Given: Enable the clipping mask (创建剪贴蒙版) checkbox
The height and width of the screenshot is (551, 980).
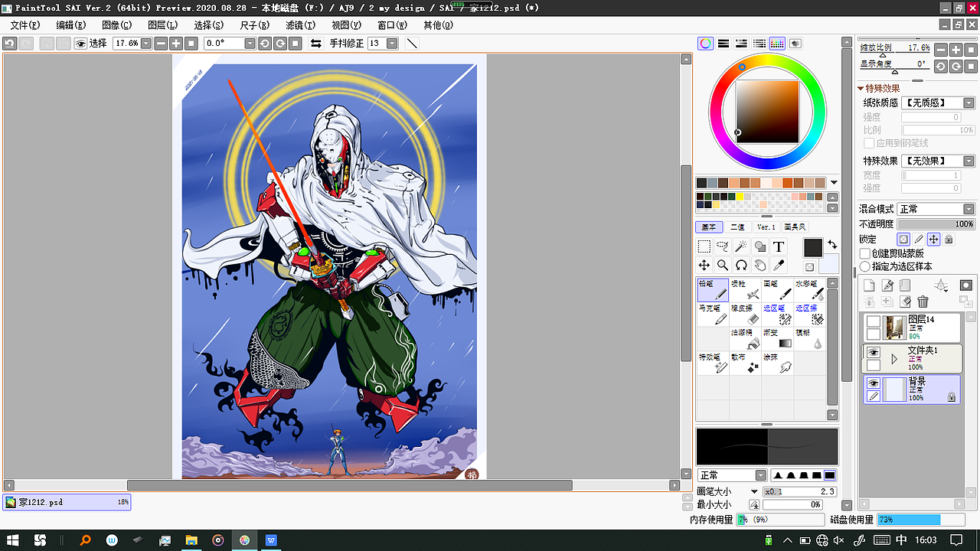Looking at the screenshot, I should (866, 253).
